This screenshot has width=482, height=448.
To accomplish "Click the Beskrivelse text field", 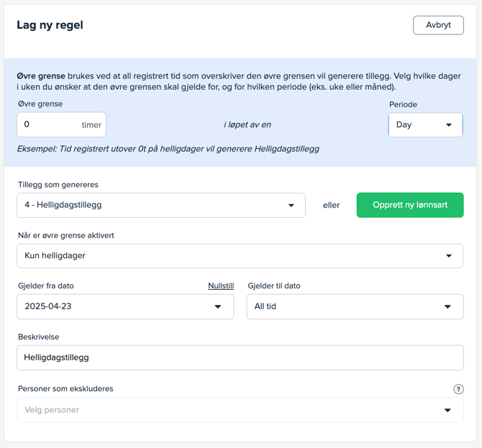I will pos(239,357).
